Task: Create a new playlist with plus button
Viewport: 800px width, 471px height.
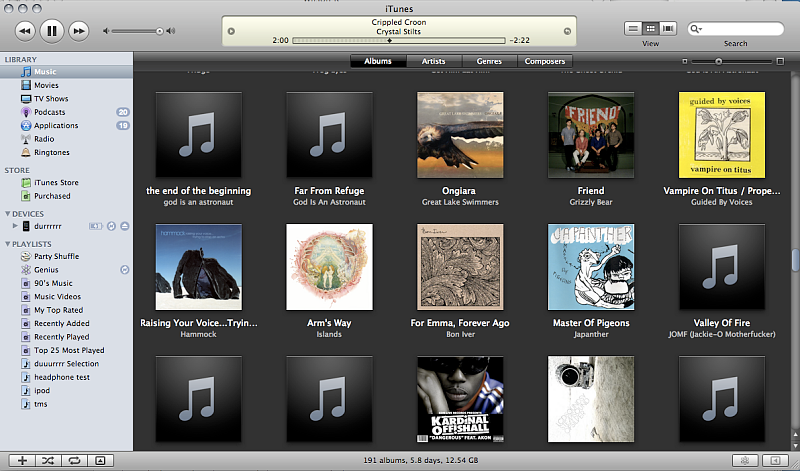Action: 22,461
